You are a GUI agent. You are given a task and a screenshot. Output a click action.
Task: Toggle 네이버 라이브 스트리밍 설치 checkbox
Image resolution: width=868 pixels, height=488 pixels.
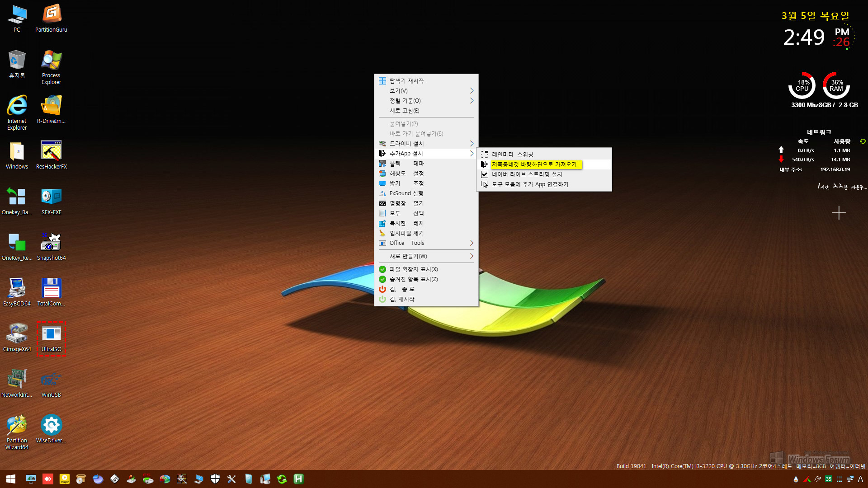click(485, 174)
